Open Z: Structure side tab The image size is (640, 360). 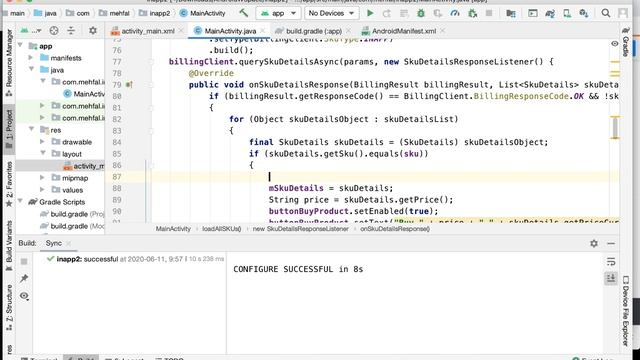[9, 307]
